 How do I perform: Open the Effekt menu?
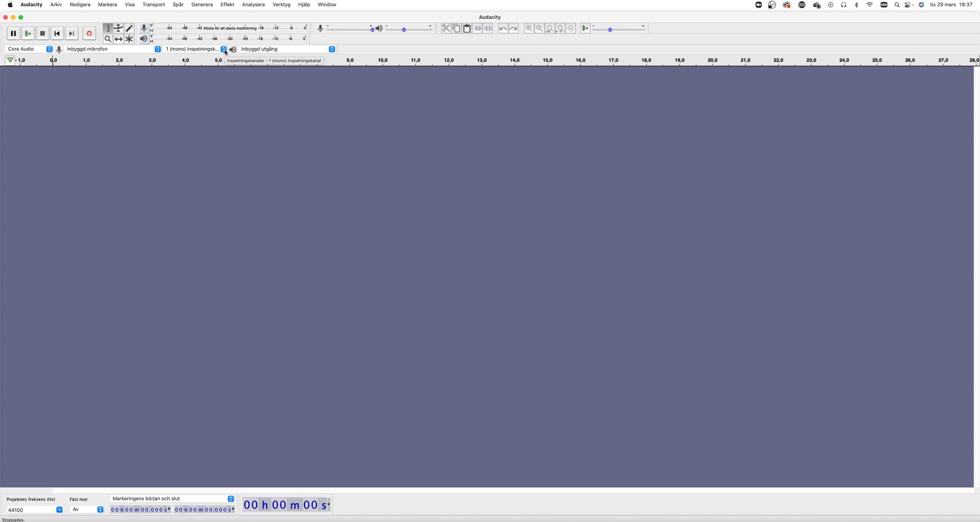(x=227, y=4)
